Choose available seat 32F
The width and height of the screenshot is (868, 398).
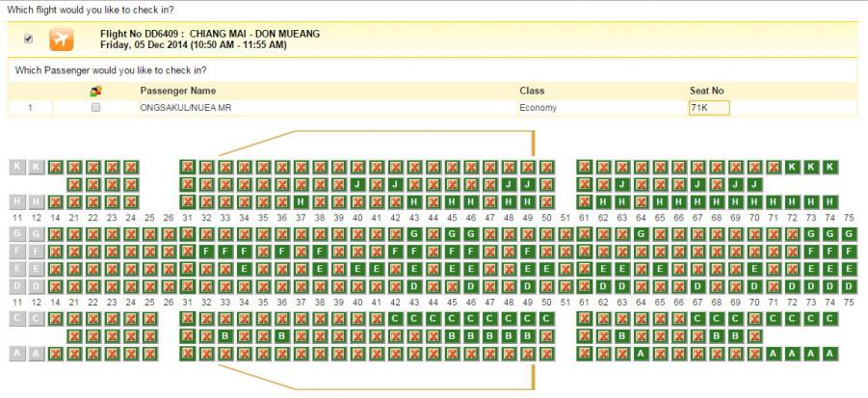(x=206, y=252)
